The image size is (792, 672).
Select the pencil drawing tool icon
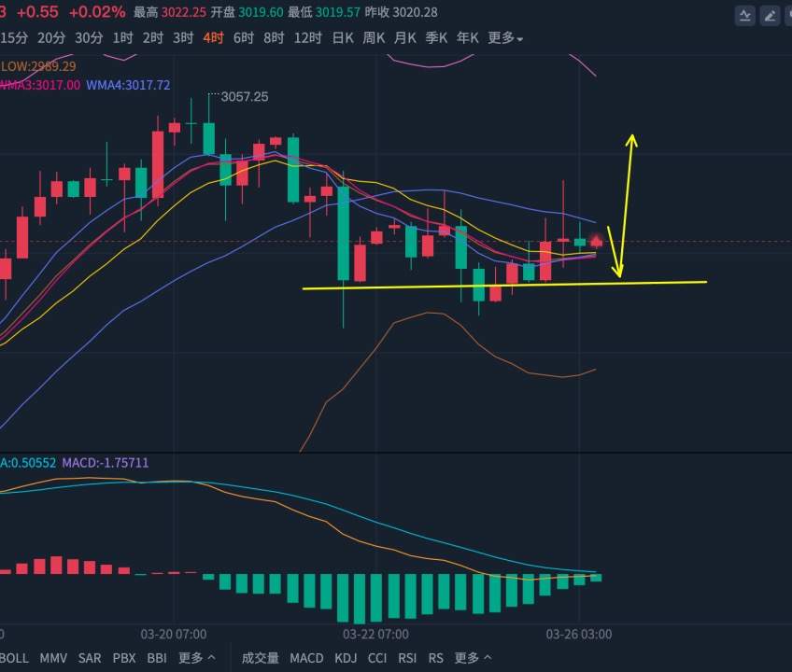pyautogui.click(x=770, y=16)
